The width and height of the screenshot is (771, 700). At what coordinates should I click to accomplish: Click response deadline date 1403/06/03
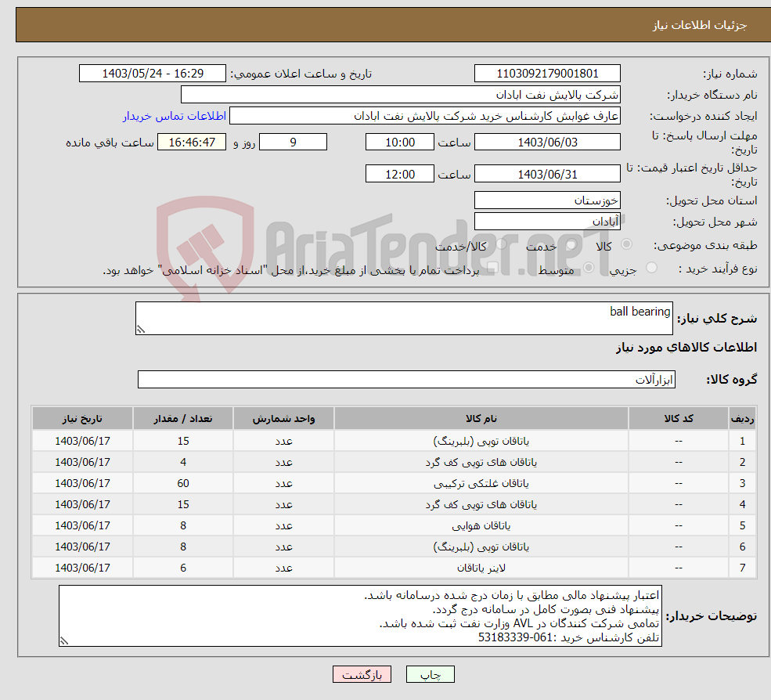pyautogui.click(x=547, y=143)
